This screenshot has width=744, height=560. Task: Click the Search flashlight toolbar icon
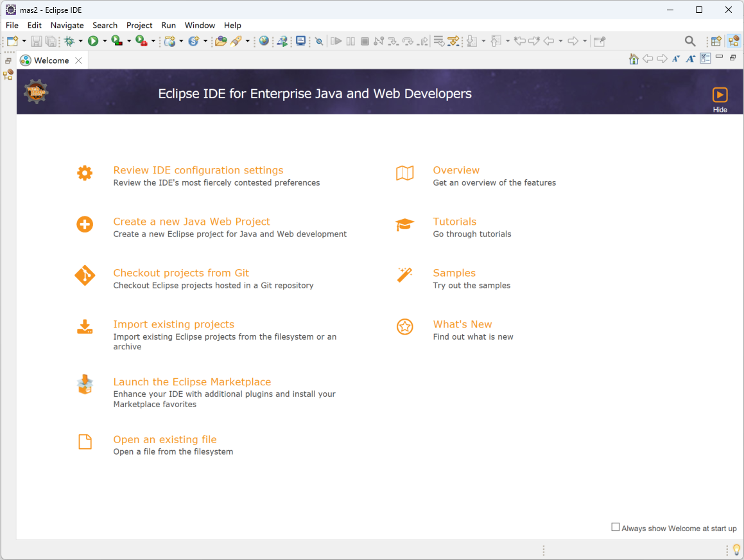tap(236, 41)
